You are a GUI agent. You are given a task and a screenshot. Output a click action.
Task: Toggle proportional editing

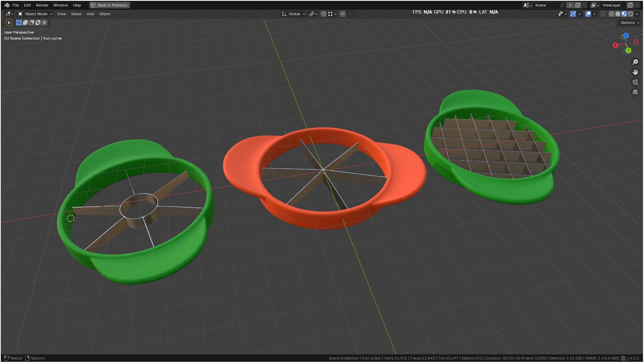[343, 14]
